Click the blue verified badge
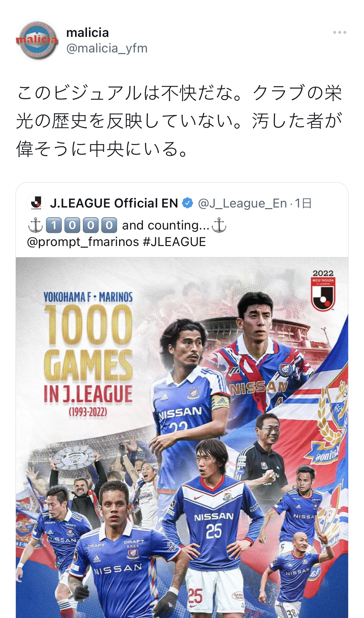364x618 pixels. click(x=188, y=203)
